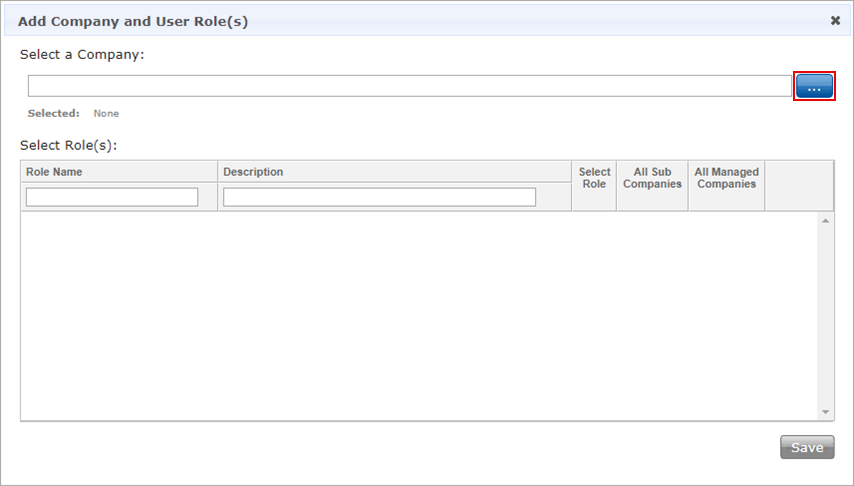
Task: Click the Description column header
Action: point(394,172)
